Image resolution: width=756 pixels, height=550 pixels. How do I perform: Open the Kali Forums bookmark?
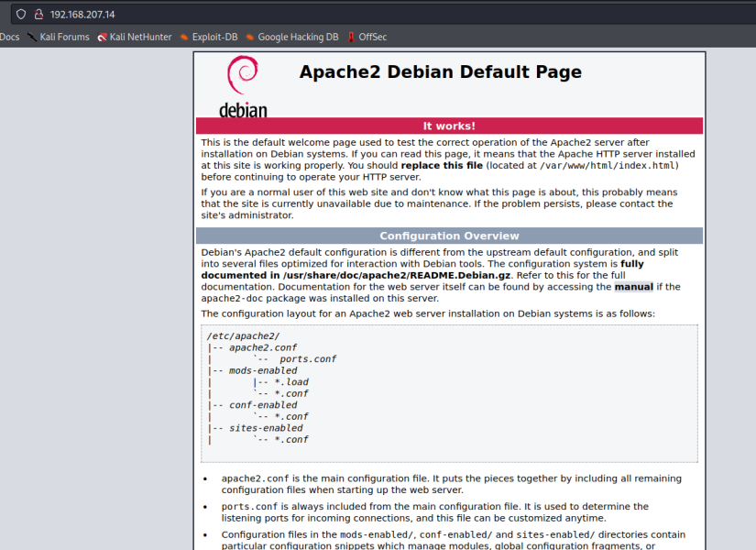pyautogui.click(x=63, y=37)
